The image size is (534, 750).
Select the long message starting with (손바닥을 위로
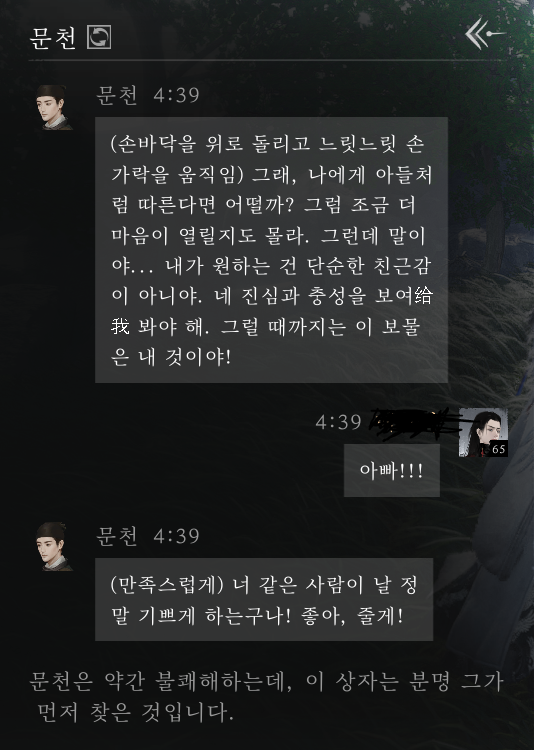pyautogui.click(x=271, y=250)
